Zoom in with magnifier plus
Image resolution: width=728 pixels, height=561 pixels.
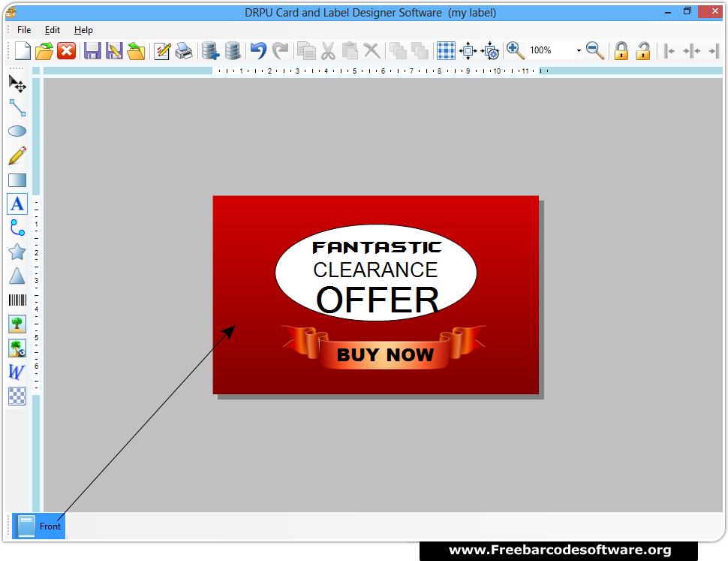pos(516,50)
